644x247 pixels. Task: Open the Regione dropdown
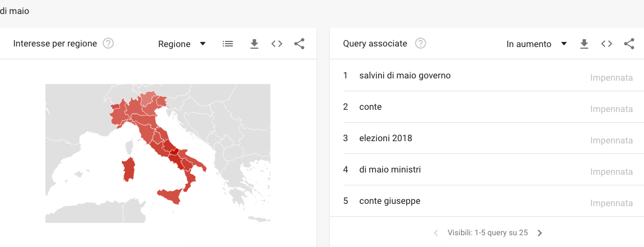[182, 44]
